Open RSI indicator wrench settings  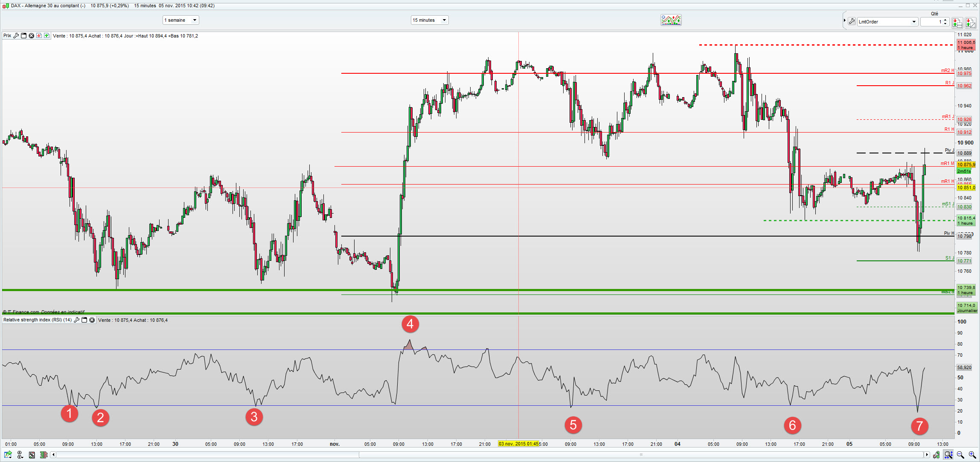click(76, 320)
